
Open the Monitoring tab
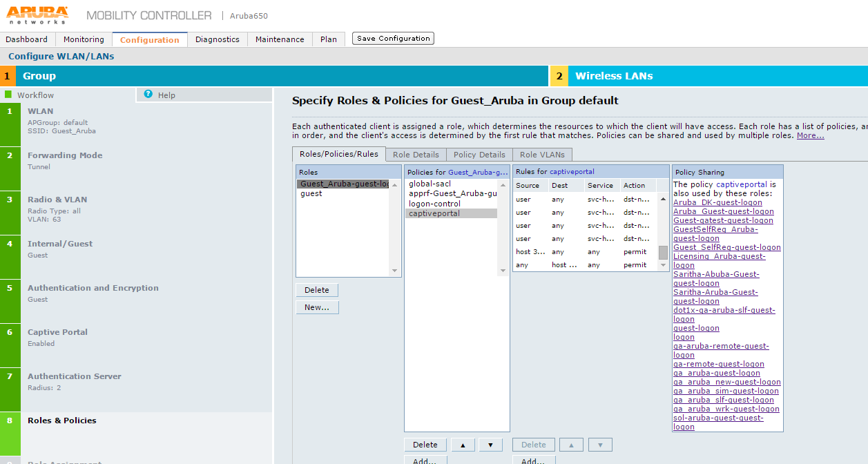coord(84,39)
